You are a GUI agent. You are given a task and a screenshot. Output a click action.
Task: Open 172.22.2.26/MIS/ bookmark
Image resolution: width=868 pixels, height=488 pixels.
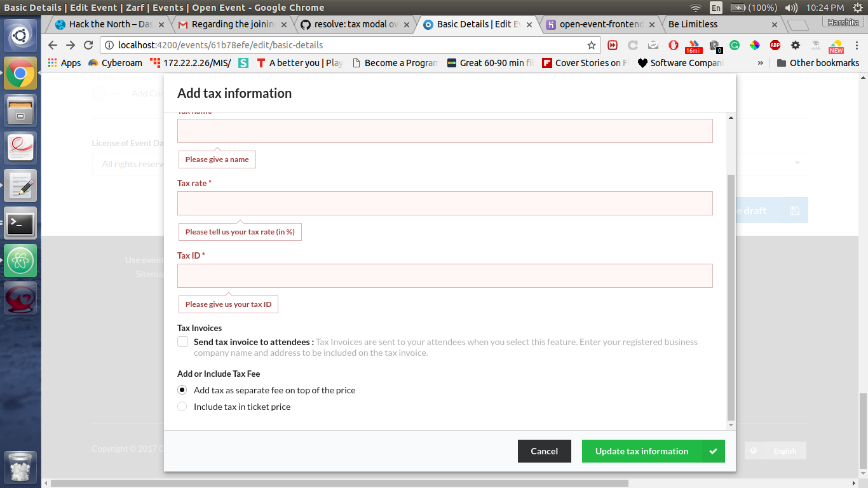click(191, 63)
